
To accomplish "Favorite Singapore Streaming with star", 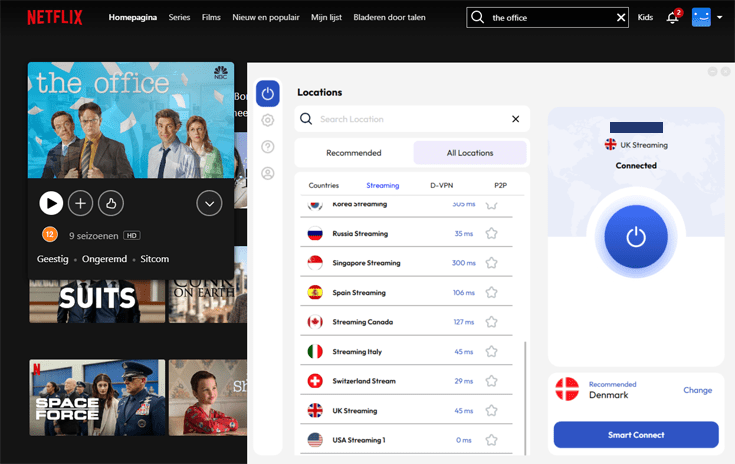I will [491, 263].
